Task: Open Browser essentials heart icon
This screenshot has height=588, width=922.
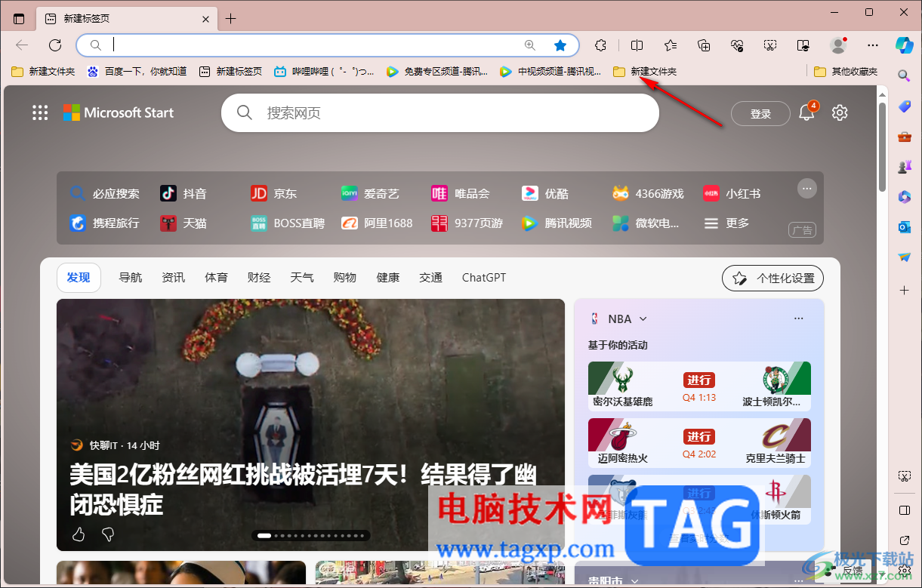Action: pos(737,45)
